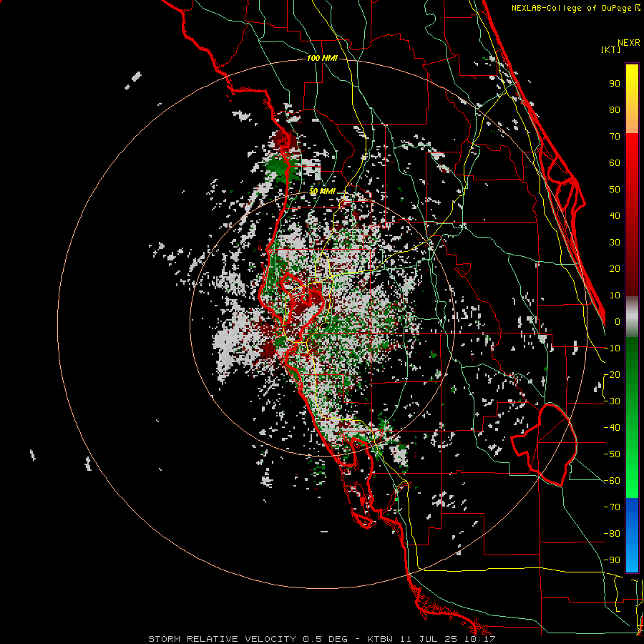This screenshot has width=644, height=644.
Task: Click the Storm Relative Velocity caption text
Action: tap(322, 639)
